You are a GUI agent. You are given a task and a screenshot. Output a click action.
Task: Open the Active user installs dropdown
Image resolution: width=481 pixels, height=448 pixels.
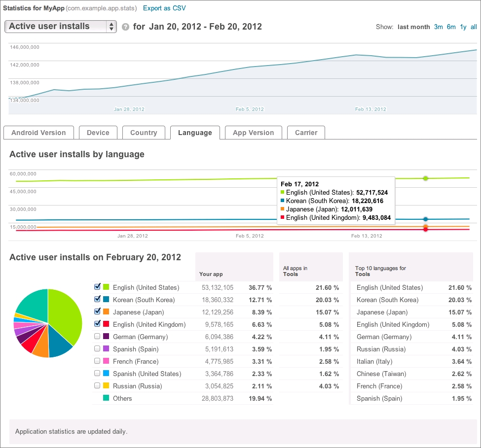point(61,27)
